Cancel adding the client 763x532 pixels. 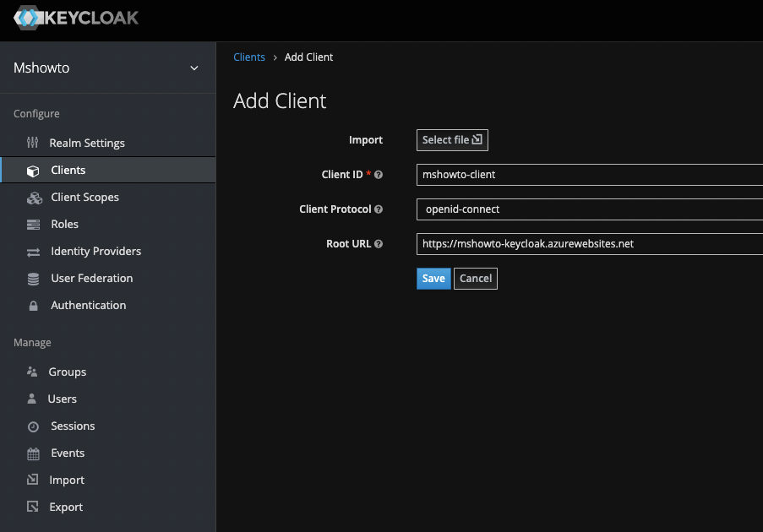[x=476, y=279]
